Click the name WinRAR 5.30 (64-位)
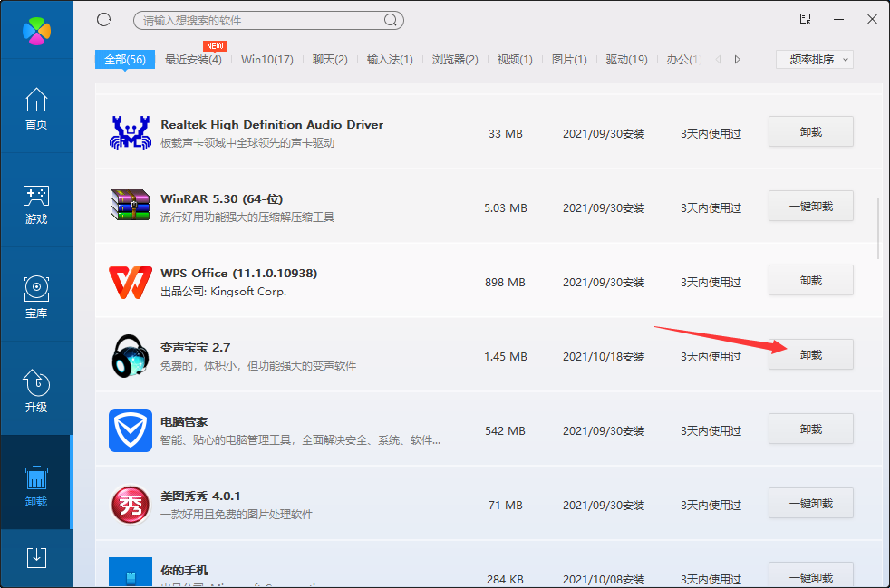Viewport: 890px width, 588px height. pos(222,199)
